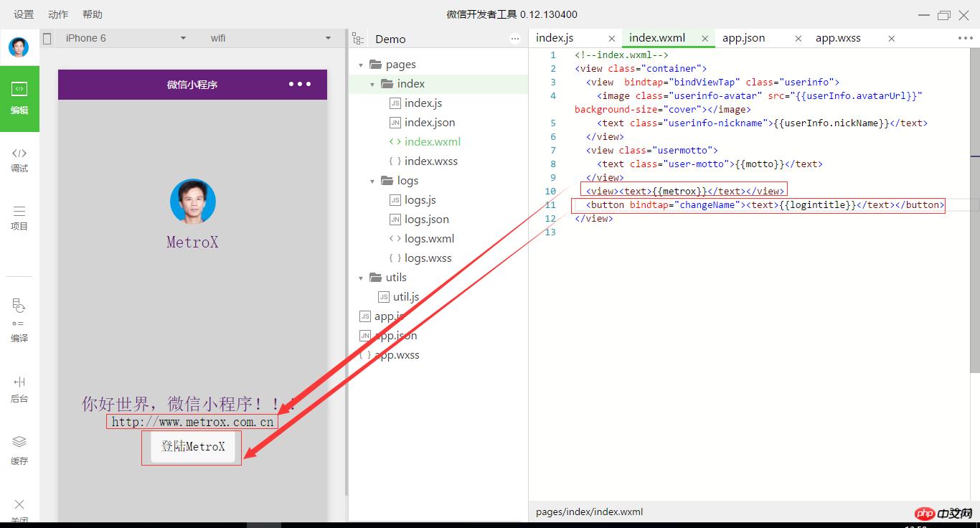Click the 登陆MetroX button in simulator

[192, 446]
